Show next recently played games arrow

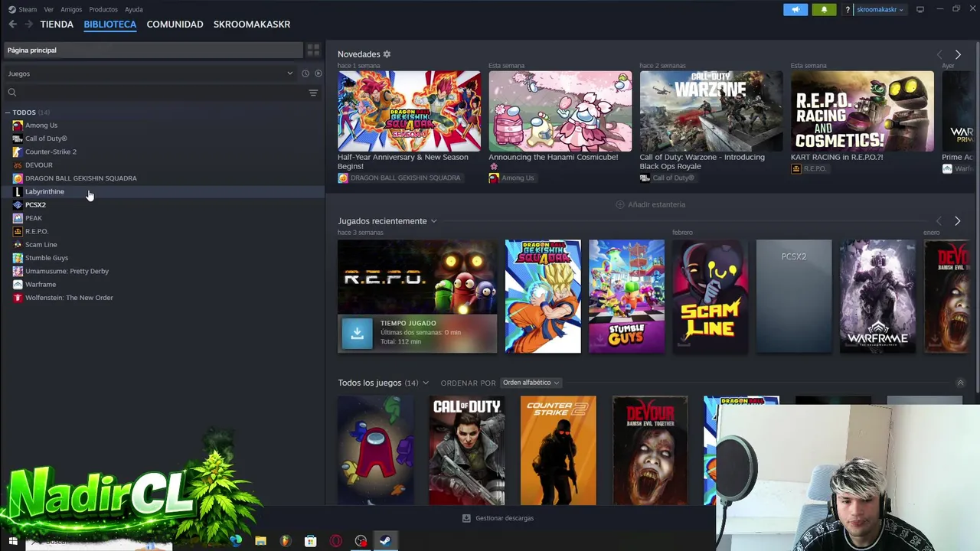(957, 221)
